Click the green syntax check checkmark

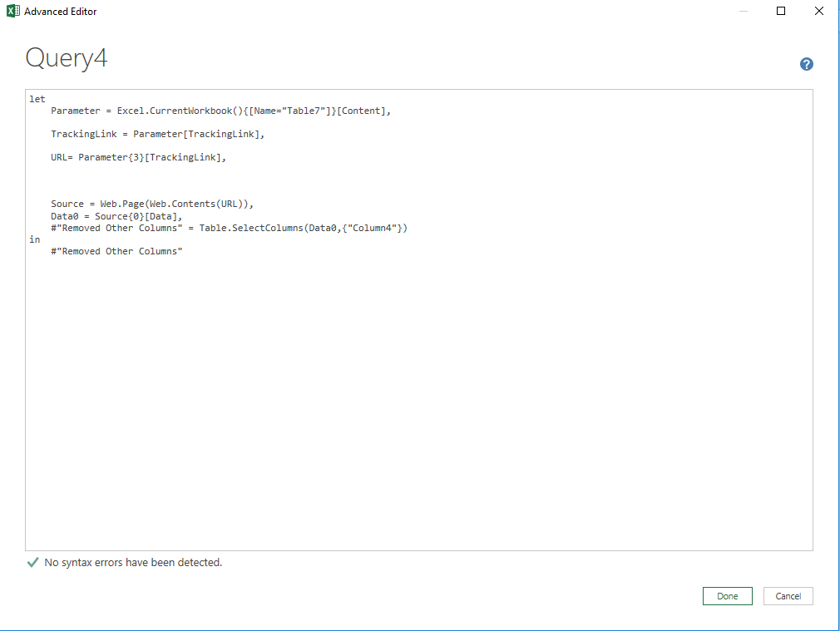coord(32,563)
